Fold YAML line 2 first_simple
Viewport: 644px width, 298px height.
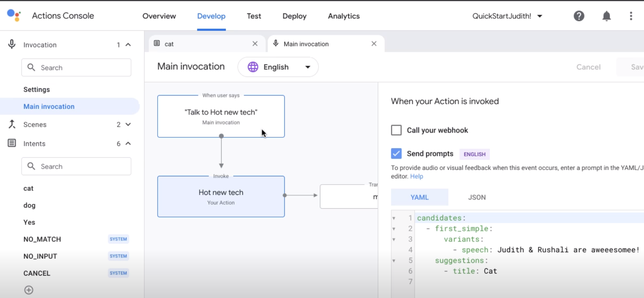click(x=394, y=229)
